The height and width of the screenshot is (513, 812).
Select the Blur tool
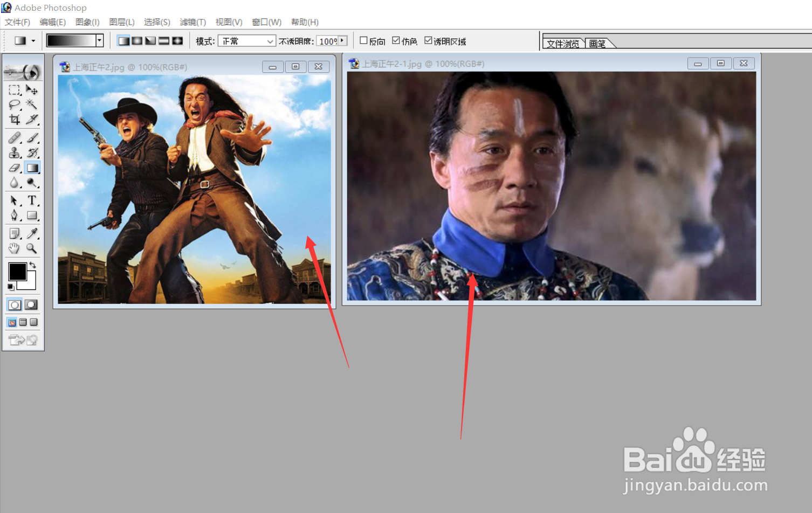15,183
